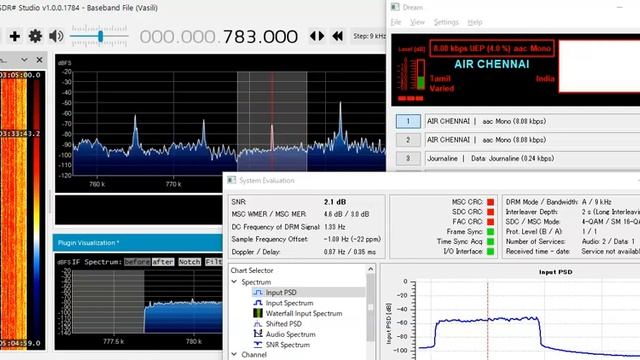This screenshot has height=360, width=640.
Task: Click the I/O Interface green indicator
Action: 491,251
